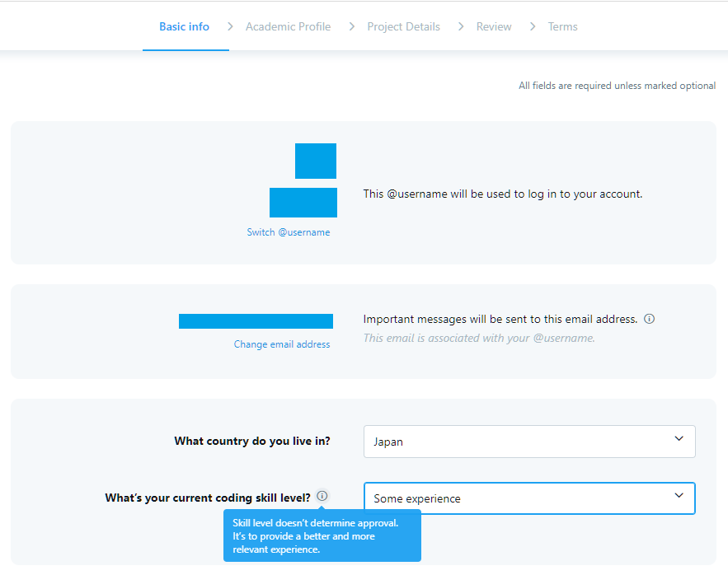Click the 'All fields are required unless marked optional' note
The height and width of the screenshot is (575, 728).
(617, 86)
